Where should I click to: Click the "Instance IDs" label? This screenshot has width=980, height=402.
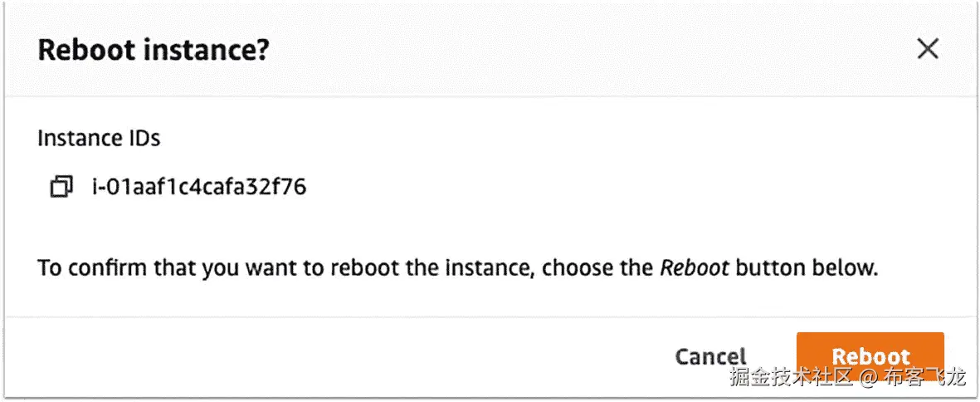pos(99,139)
